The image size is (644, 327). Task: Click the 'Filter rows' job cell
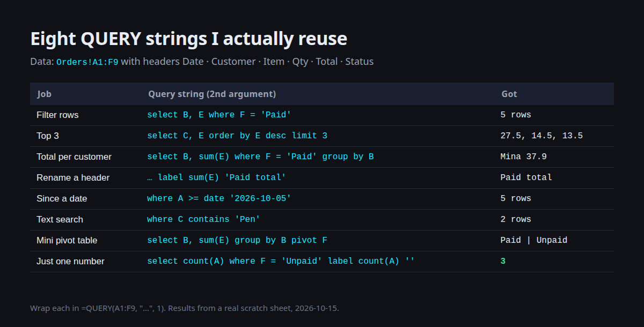pos(57,115)
